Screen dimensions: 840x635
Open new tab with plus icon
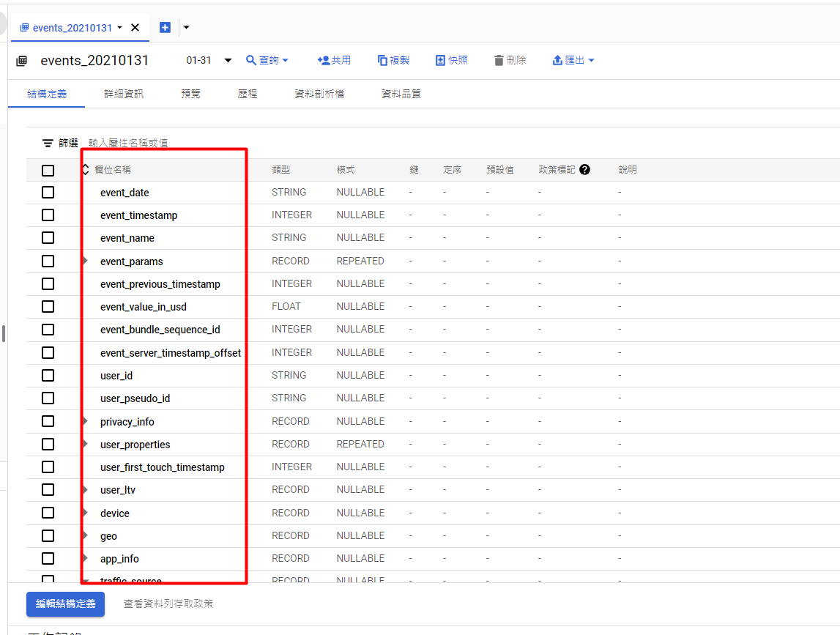(x=165, y=27)
